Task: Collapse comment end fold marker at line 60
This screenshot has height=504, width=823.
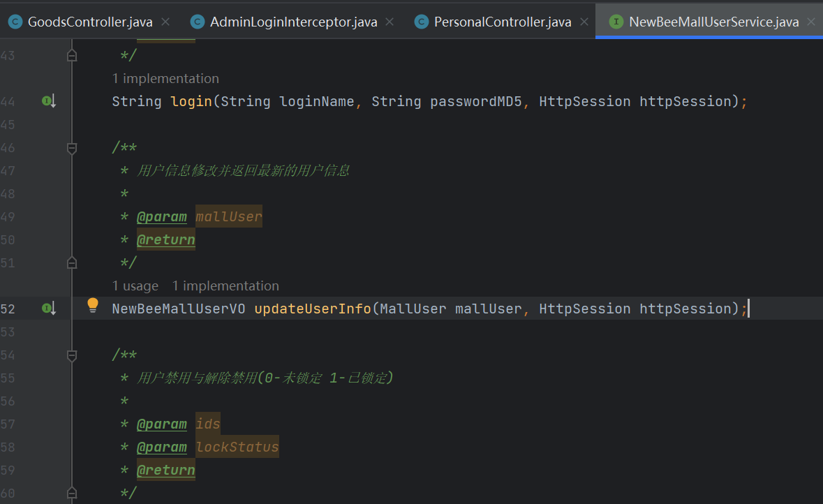Action: (x=72, y=492)
